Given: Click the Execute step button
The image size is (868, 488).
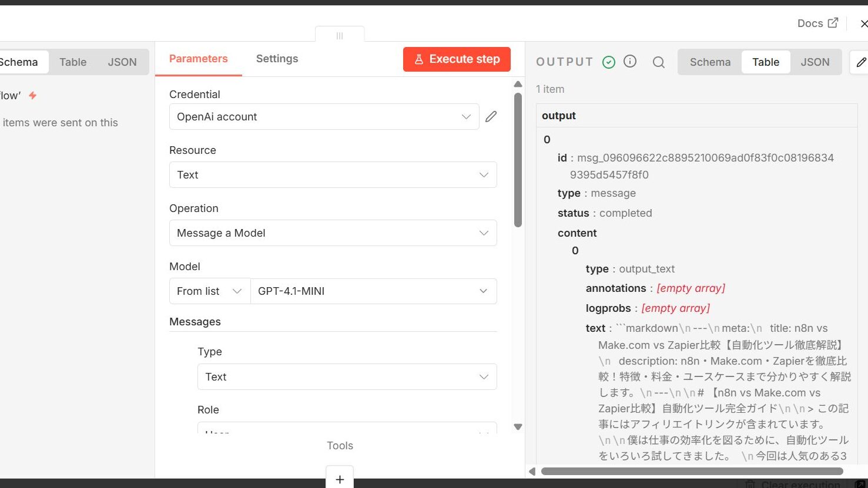Looking at the screenshot, I should coord(457,59).
